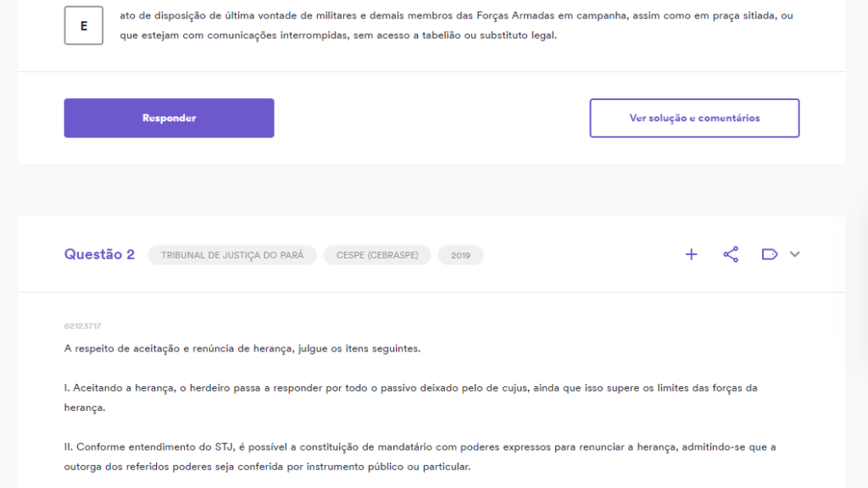Click the 2019 year tag
Viewport: 868px width, 488px height.
pos(460,255)
